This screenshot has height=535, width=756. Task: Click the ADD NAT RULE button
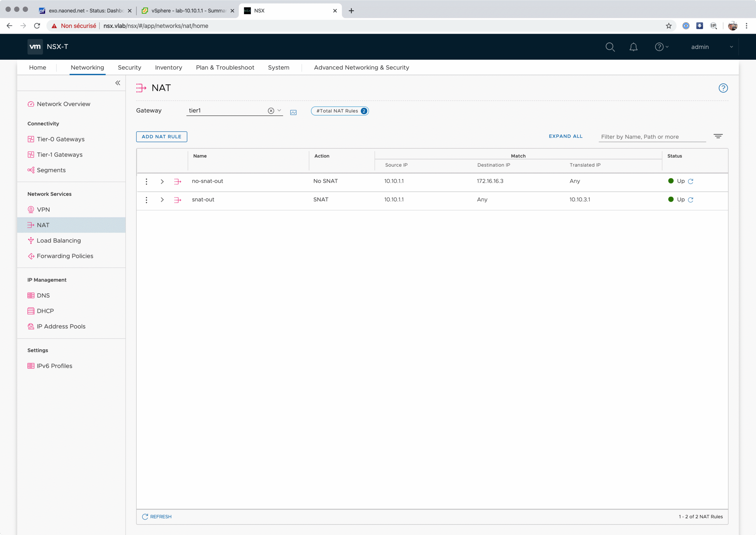point(162,136)
